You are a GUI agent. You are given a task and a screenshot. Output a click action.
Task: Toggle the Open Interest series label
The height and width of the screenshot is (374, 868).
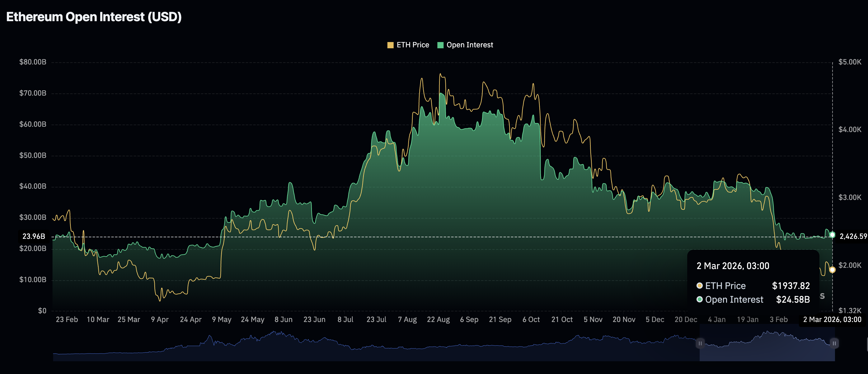[469, 45]
